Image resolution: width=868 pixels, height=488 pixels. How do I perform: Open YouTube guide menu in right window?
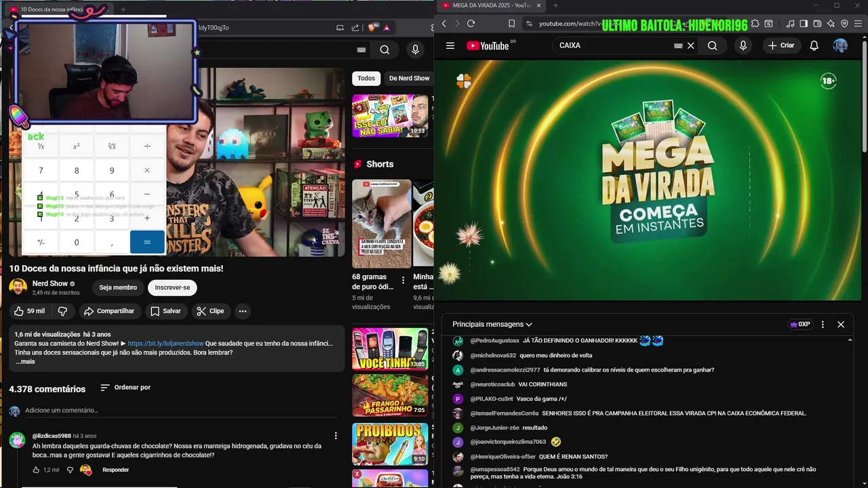coord(450,45)
